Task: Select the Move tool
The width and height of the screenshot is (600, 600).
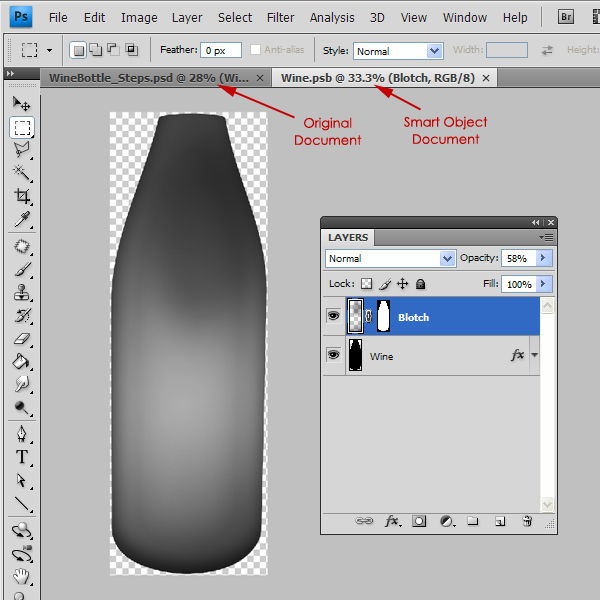Action: pos(21,103)
